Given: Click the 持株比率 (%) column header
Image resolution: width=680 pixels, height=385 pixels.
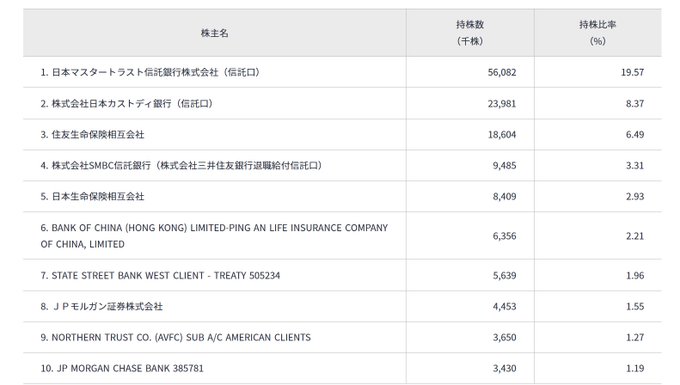Looking at the screenshot, I should 598,33.
